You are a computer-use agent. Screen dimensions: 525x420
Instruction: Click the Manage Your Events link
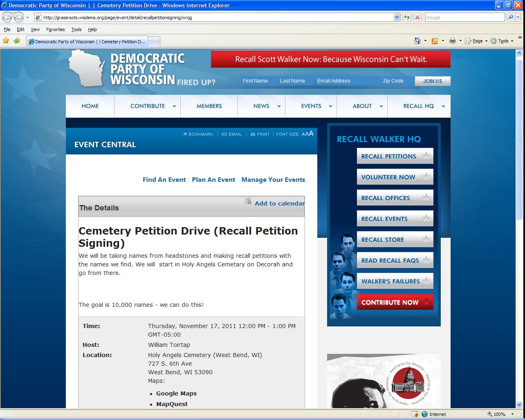(x=273, y=180)
